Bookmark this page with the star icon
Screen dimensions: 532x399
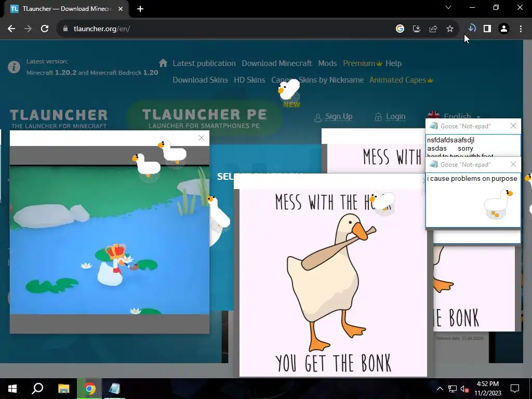point(450,29)
